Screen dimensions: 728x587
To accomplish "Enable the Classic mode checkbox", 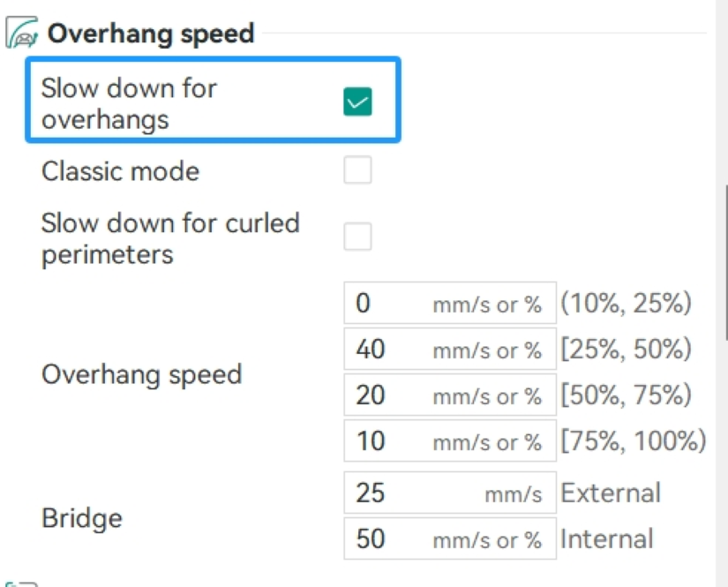I will [x=357, y=170].
